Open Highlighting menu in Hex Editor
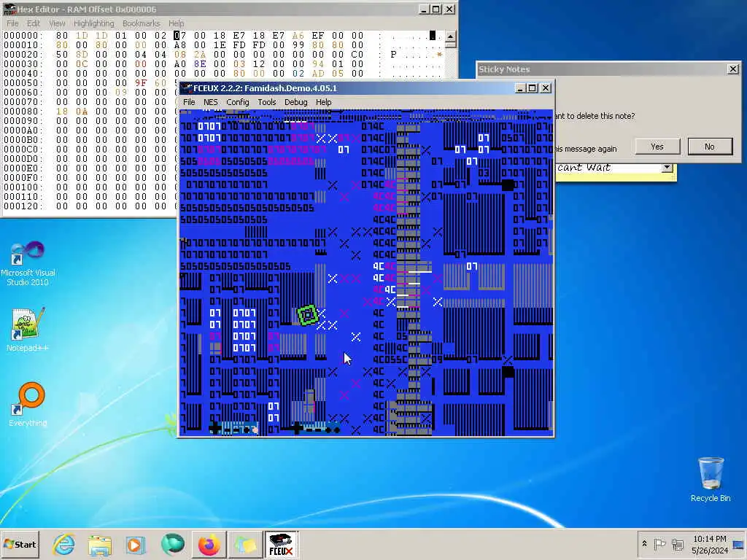The image size is (747, 560). 94,23
